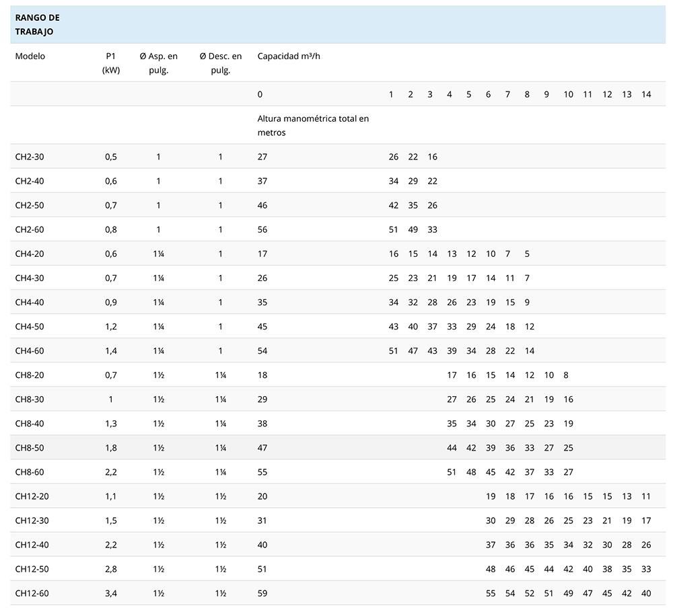The image size is (673, 616).
Task: Select the CH4-30 model cell
Action: click(x=30, y=278)
